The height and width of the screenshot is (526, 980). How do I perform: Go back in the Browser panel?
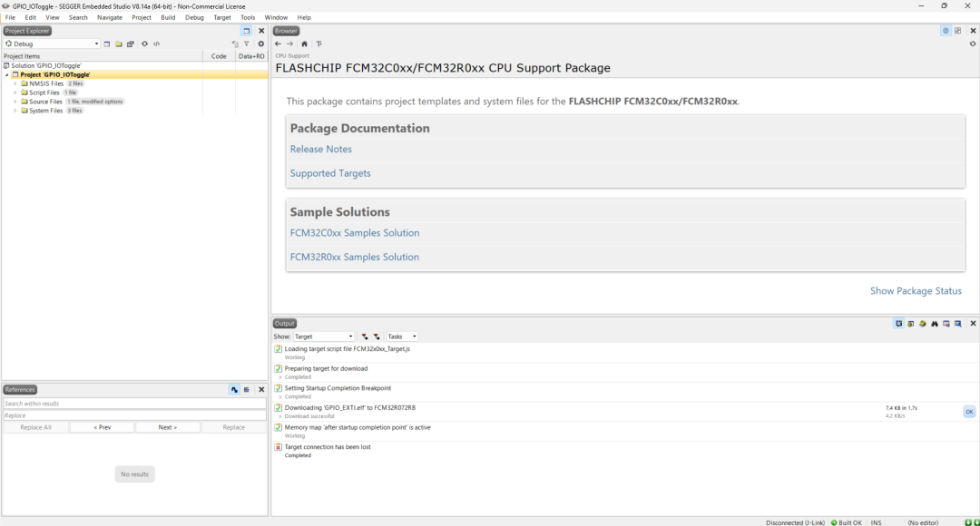(x=279, y=44)
